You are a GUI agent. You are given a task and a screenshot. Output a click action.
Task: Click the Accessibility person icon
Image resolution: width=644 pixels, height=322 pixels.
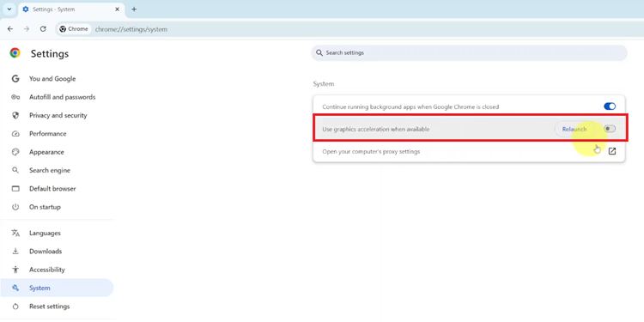(x=15, y=270)
